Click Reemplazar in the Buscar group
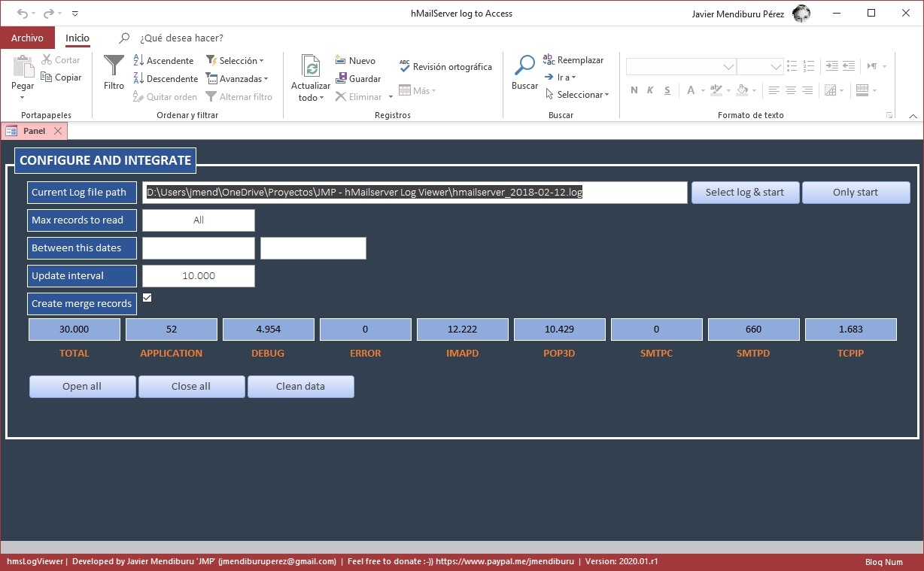The width and height of the screenshot is (924, 571). click(573, 59)
